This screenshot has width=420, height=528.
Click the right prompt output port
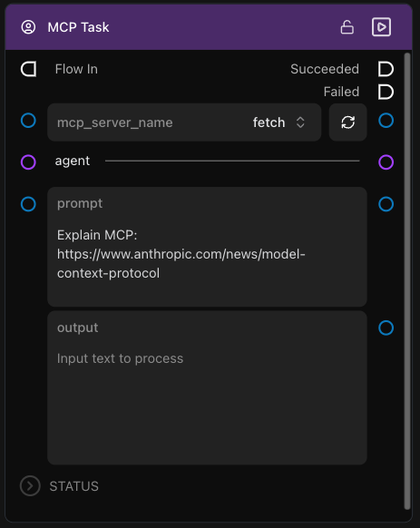point(386,204)
